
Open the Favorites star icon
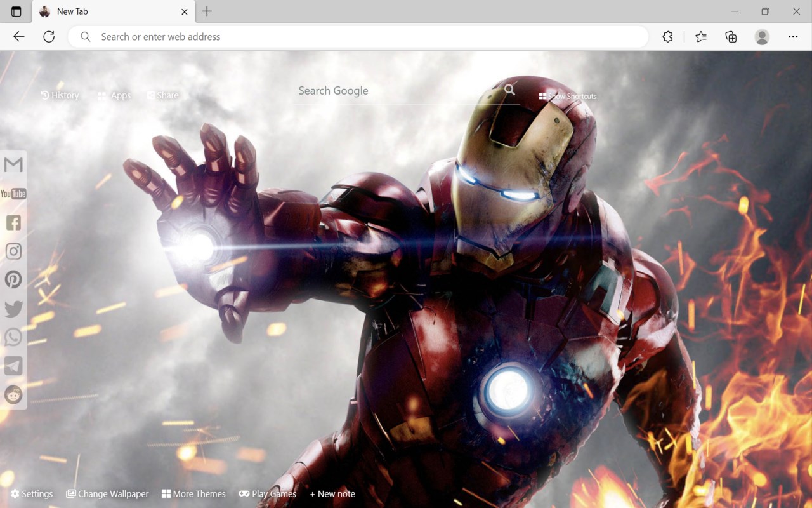pyautogui.click(x=701, y=37)
